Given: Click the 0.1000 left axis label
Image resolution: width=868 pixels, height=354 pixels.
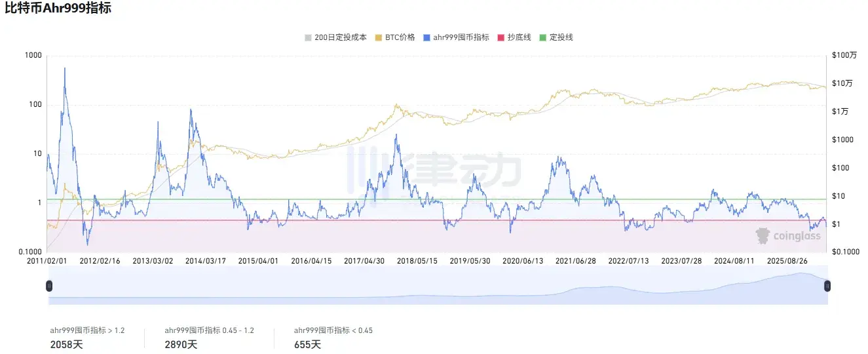Looking at the screenshot, I should point(29,252).
